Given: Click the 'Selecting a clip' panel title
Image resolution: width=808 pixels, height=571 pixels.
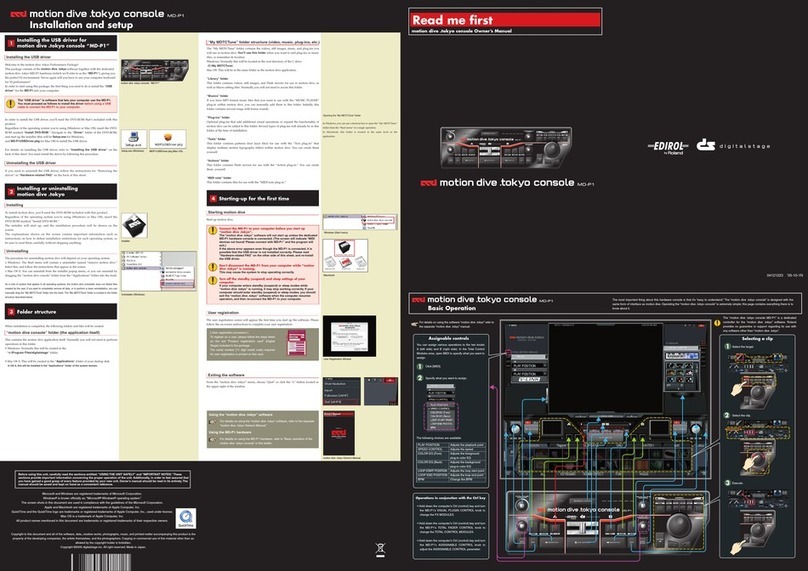Looking at the screenshot, I should pos(757,339).
